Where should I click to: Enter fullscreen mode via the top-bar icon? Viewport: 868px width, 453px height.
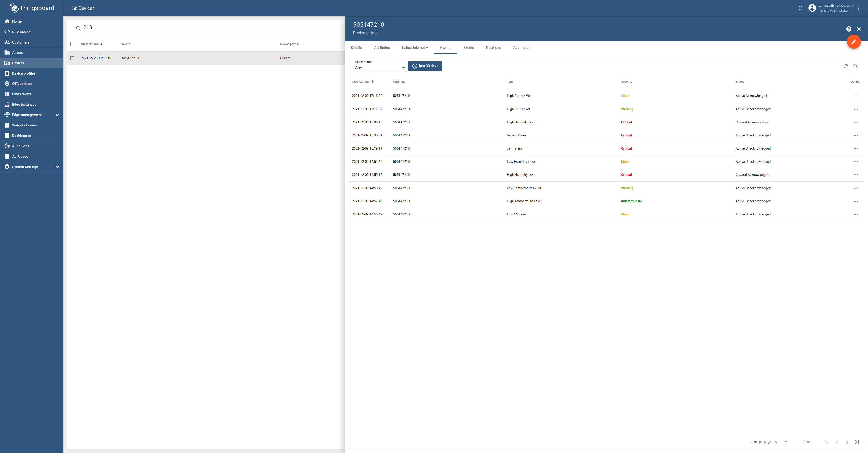point(800,8)
